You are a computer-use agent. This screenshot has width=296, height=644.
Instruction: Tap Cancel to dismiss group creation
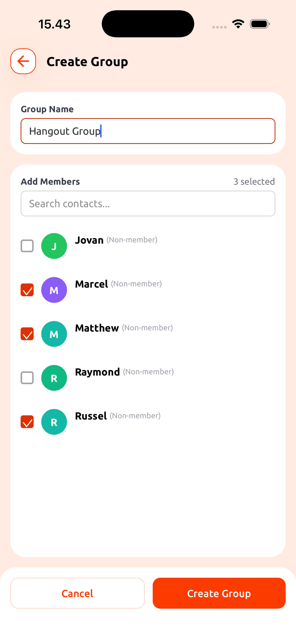[x=78, y=593]
